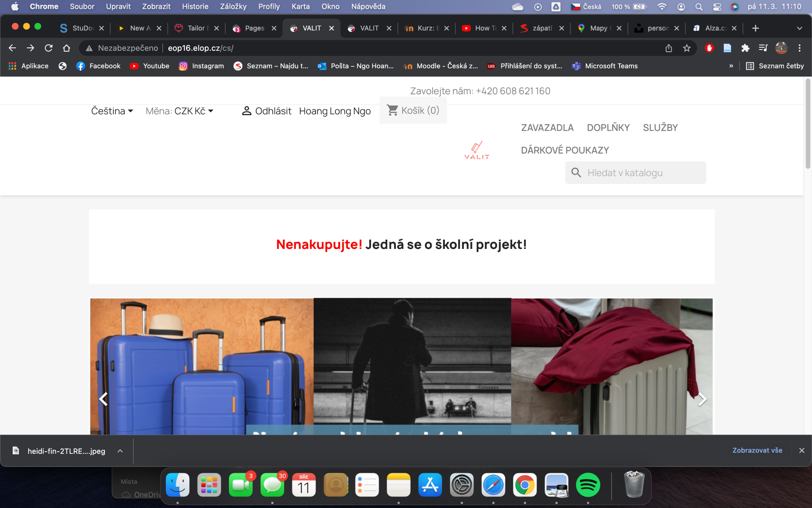Click the VALIT logo
The width and height of the screenshot is (812, 508).
click(x=477, y=150)
